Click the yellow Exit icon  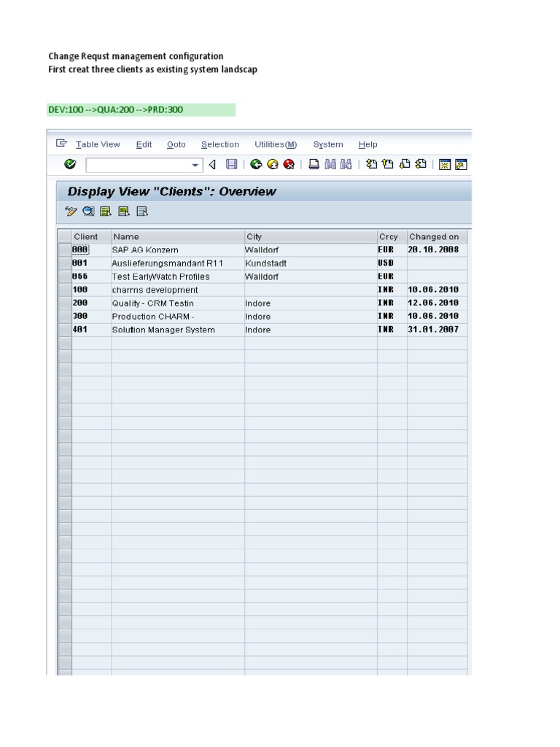point(273,164)
